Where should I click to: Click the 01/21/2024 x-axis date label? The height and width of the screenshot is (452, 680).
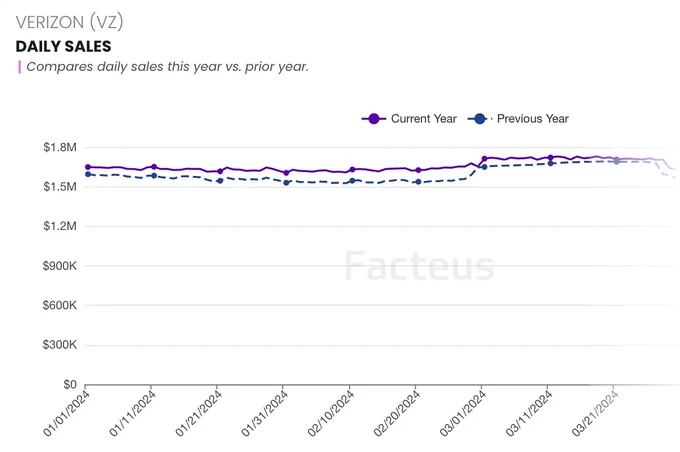pos(198,413)
